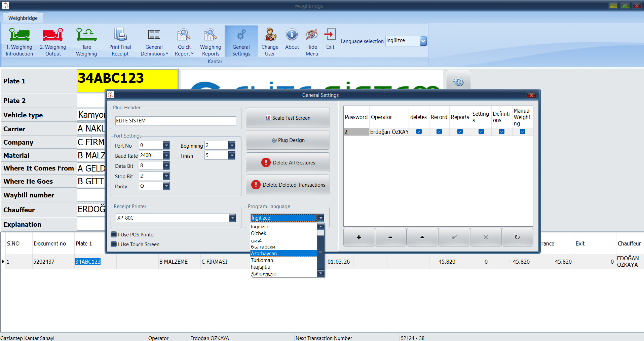Open the About information icon

pyautogui.click(x=292, y=35)
